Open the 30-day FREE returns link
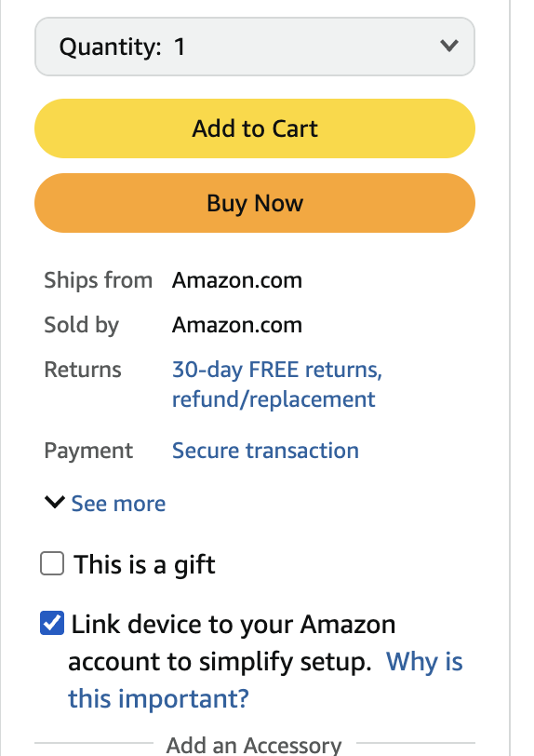The height and width of the screenshot is (756, 534). point(277,385)
